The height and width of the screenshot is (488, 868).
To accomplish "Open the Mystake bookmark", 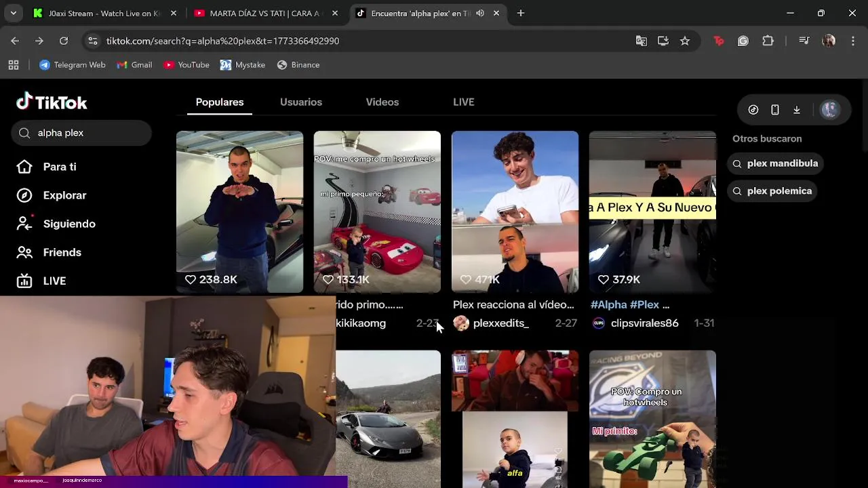I will point(243,65).
